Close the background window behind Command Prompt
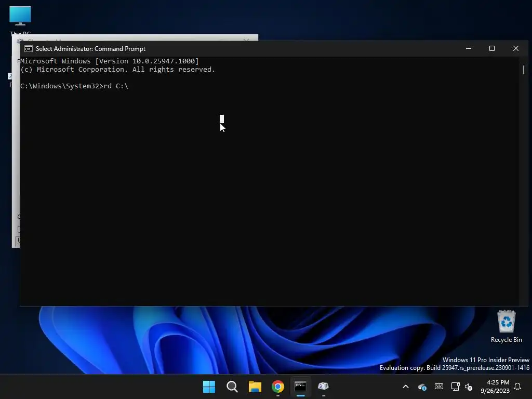Image resolution: width=532 pixels, height=399 pixels. click(246, 40)
